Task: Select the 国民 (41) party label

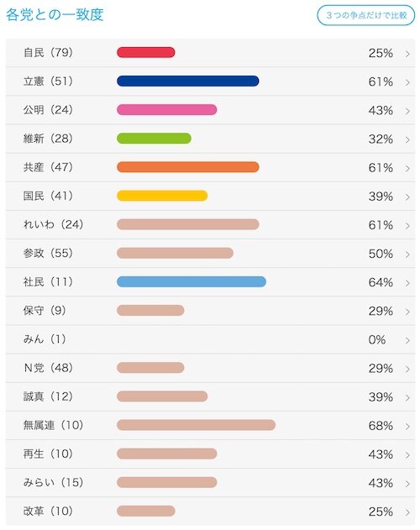Action: pos(48,196)
